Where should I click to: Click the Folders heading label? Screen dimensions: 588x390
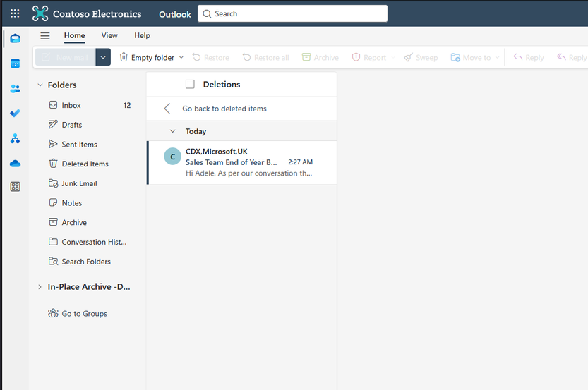click(62, 85)
